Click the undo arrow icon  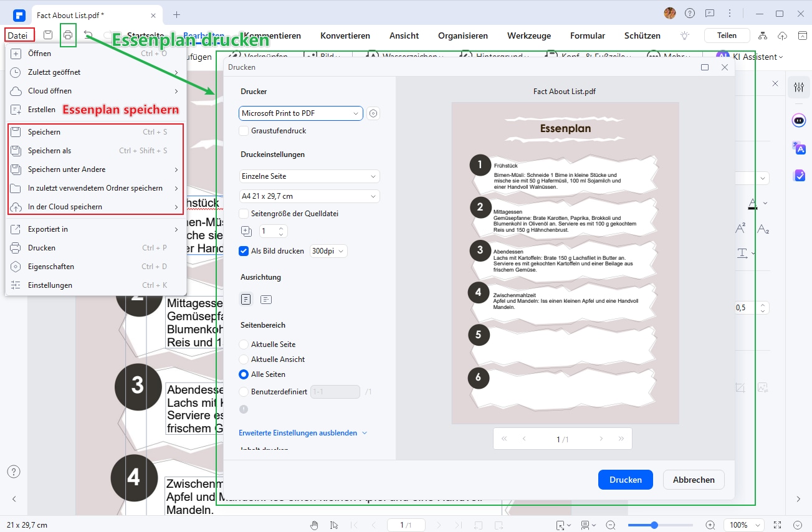[x=88, y=36]
